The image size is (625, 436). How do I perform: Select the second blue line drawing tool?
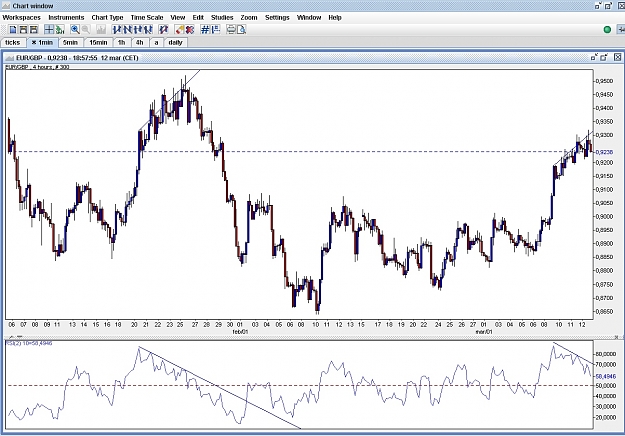pyautogui.click(x=128, y=29)
